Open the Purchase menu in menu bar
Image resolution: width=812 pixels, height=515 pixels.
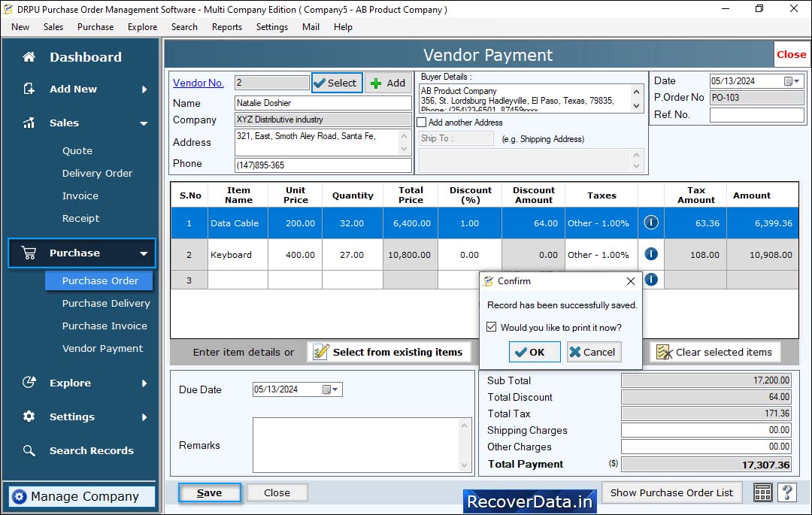pos(95,27)
